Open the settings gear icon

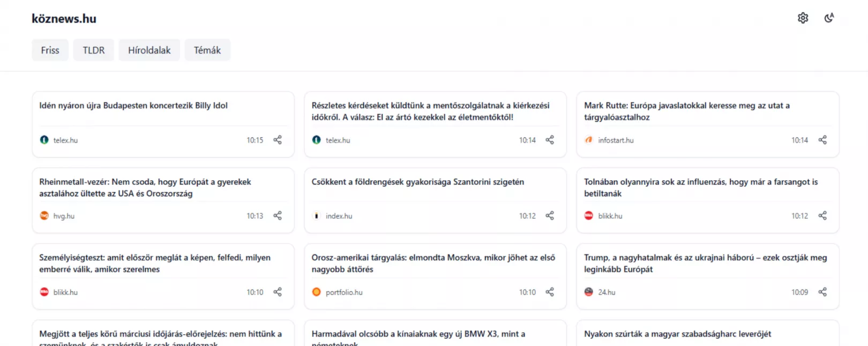click(803, 18)
